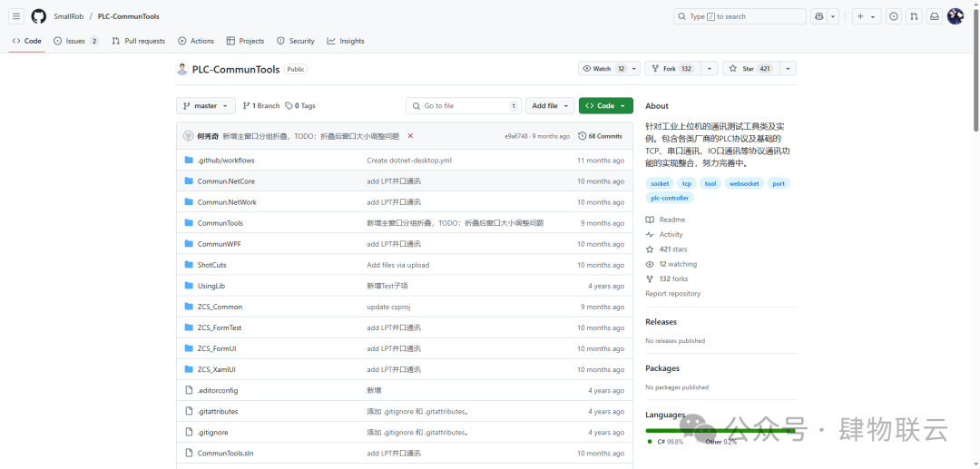This screenshot has height=469, width=980.
Task: Open the ZCS_FormTest folder
Action: [x=220, y=327]
